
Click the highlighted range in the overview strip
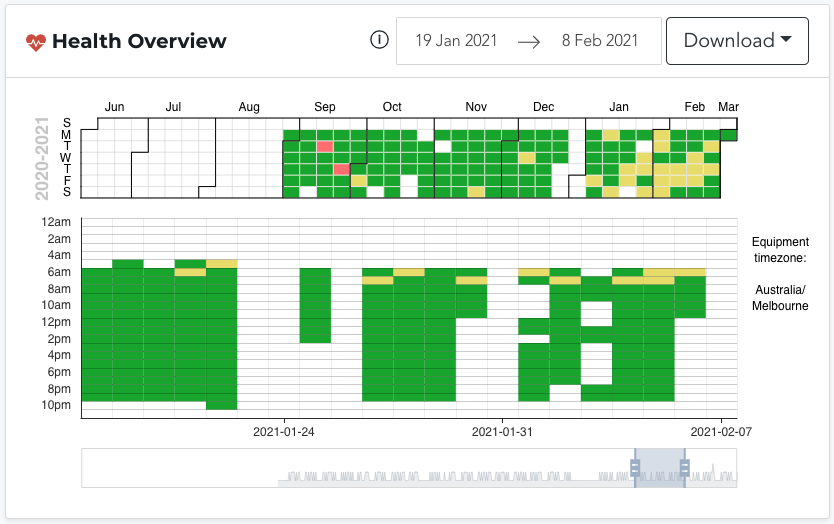pos(660,468)
